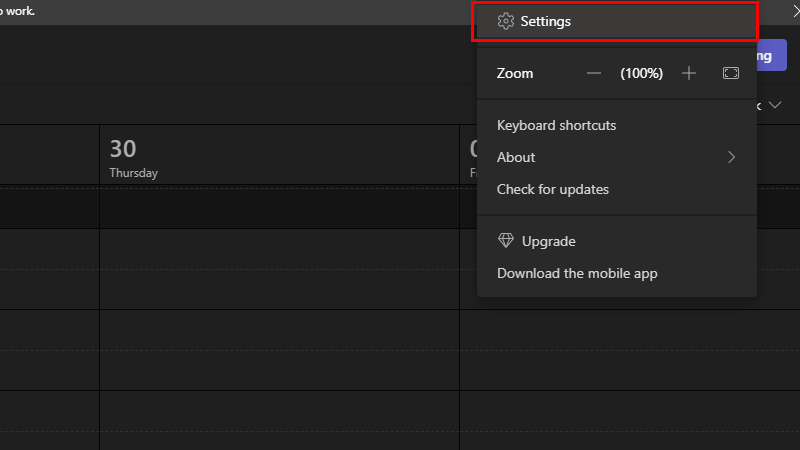The height and width of the screenshot is (450, 800).
Task: Click the full screen zoom icon
Action: coord(731,73)
